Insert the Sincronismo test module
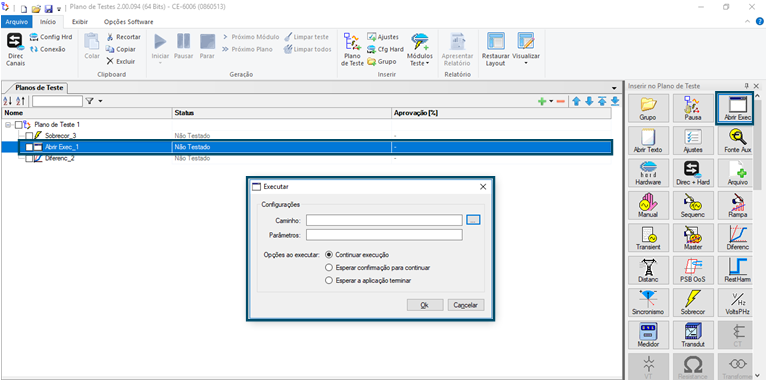768x381 pixels. coord(648,302)
